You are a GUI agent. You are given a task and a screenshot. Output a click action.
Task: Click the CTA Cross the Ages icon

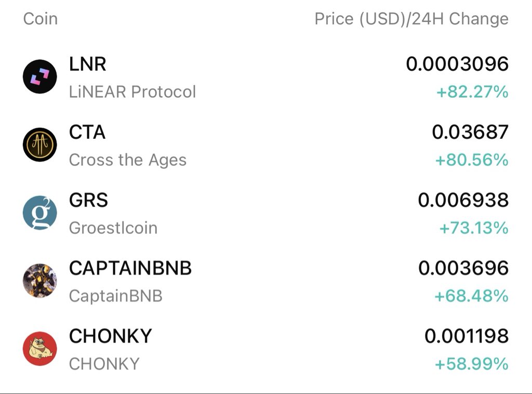tap(39, 145)
